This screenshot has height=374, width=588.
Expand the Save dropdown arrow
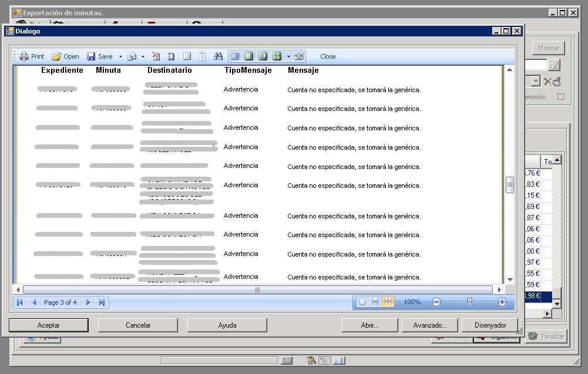[x=120, y=57]
